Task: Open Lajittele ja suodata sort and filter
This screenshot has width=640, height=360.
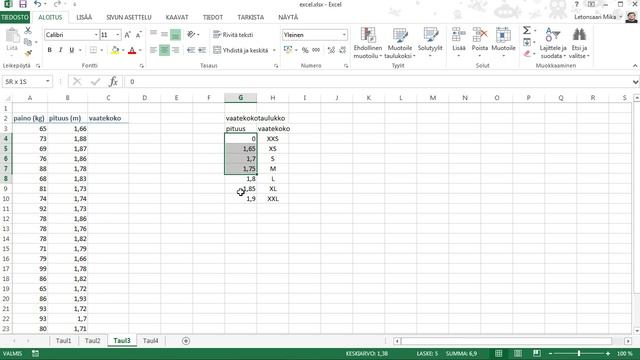Action: point(553,43)
